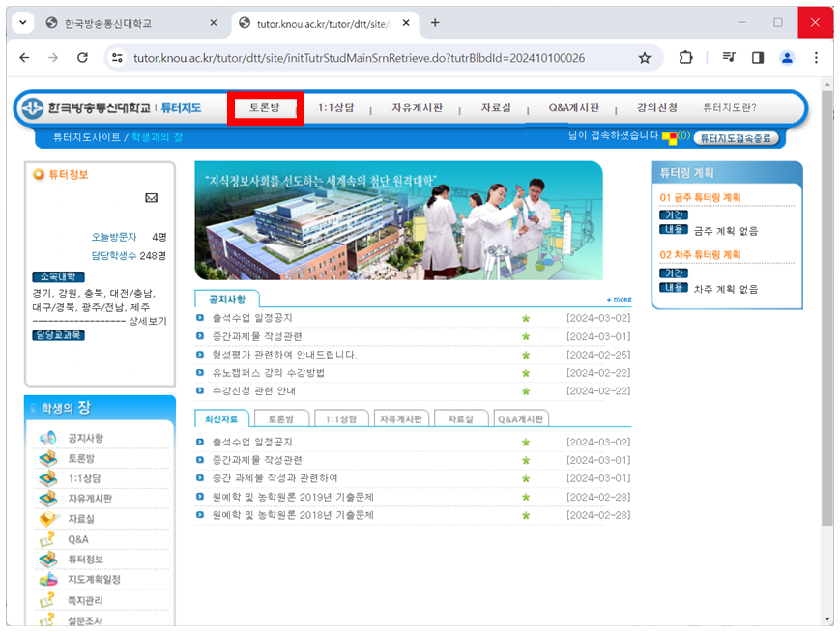Switch to the Q&A게시판 tab below notices
The height and width of the screenshot is (632, 840).
point(521,419)
